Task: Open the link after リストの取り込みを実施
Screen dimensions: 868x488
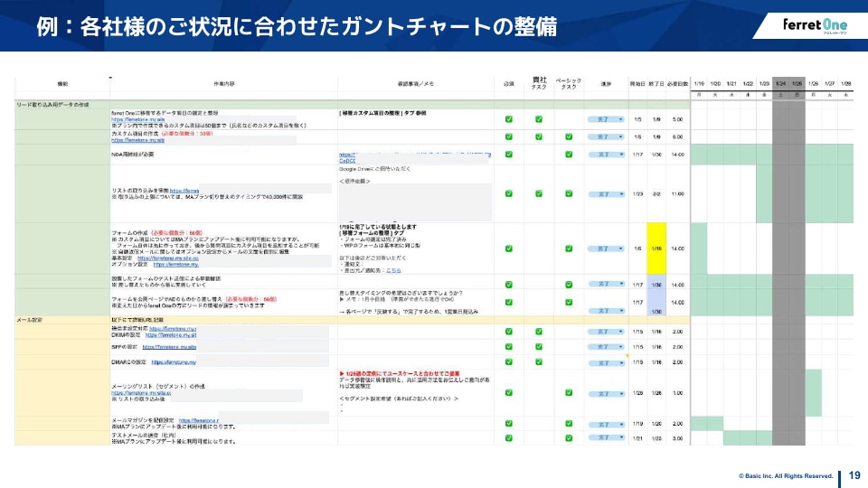Action: [x=184, y=191]
